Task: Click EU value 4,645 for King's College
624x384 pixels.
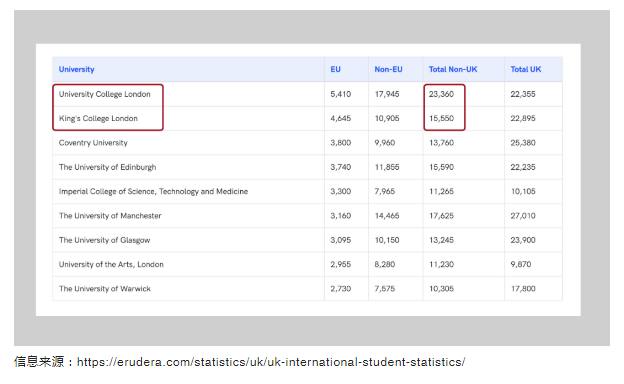Action: tap(341, 119)
